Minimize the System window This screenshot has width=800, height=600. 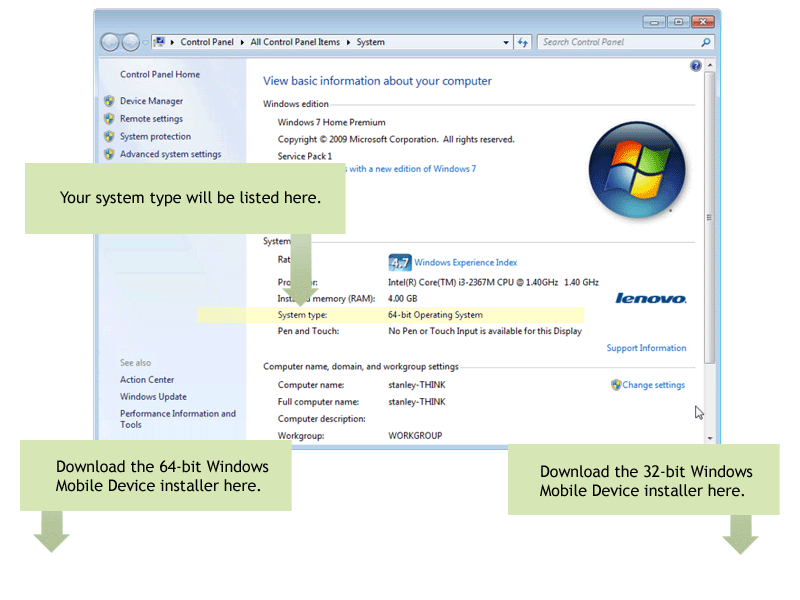click(x=654, y=22)
